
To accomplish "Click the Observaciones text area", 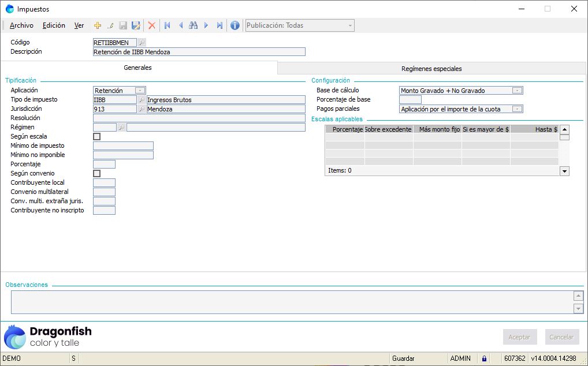I will tap(292, 302).
